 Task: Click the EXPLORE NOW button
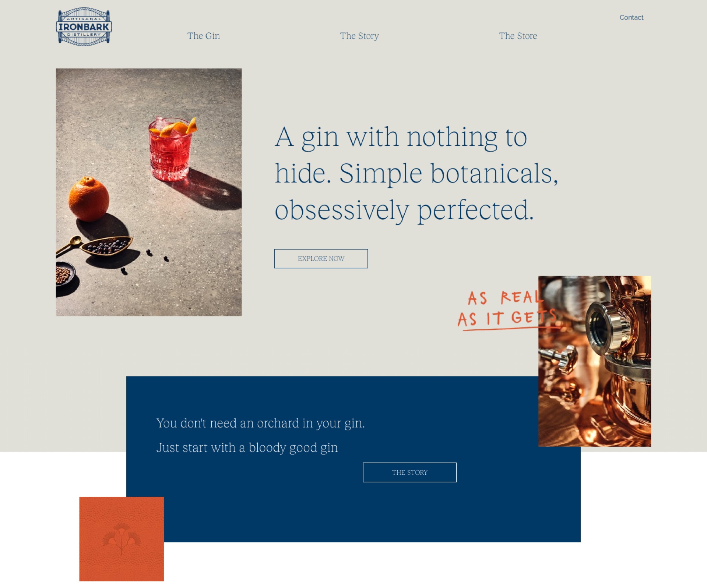(321, 259)
